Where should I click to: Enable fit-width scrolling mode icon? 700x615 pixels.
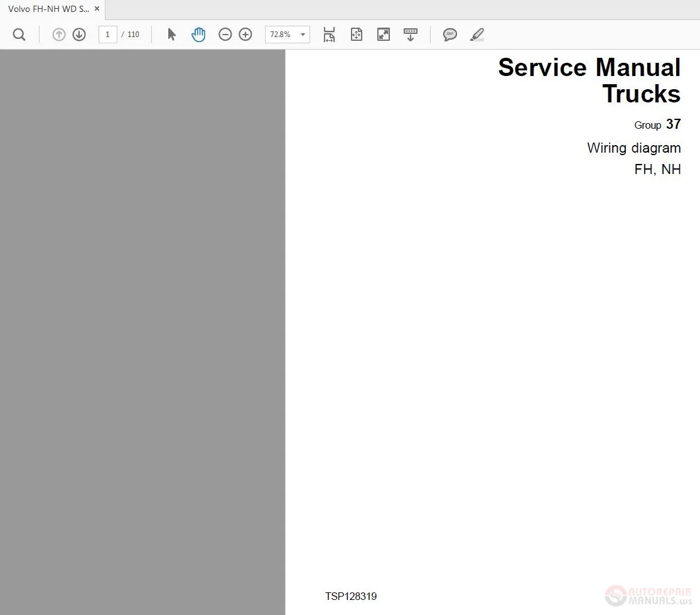click(x=329, y=35)
